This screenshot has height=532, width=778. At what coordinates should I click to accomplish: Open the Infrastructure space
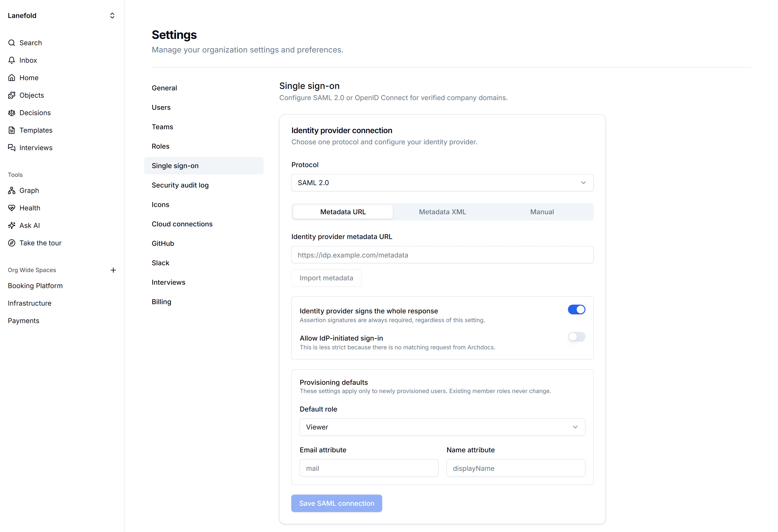[x=29, y=303]
